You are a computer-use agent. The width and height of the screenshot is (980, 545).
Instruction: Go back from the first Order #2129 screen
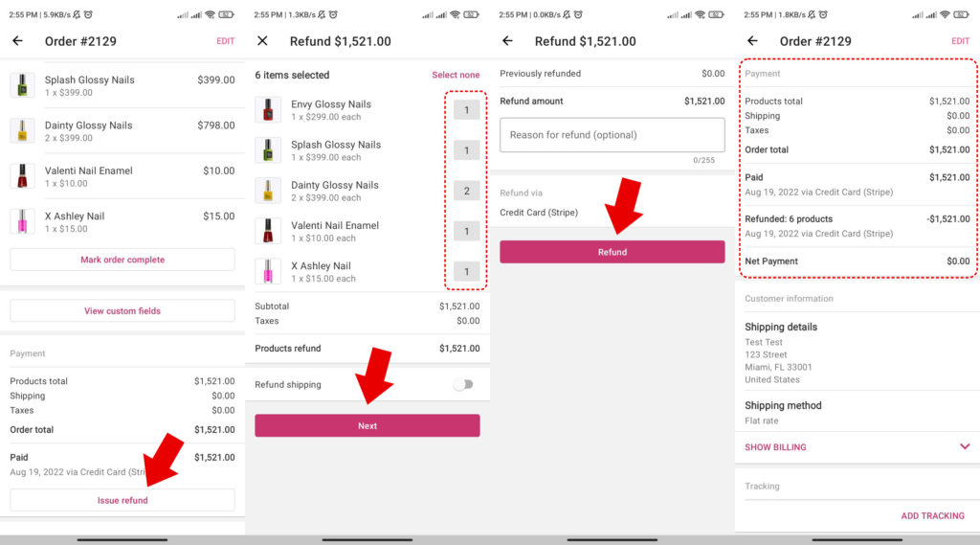[17, 41]
